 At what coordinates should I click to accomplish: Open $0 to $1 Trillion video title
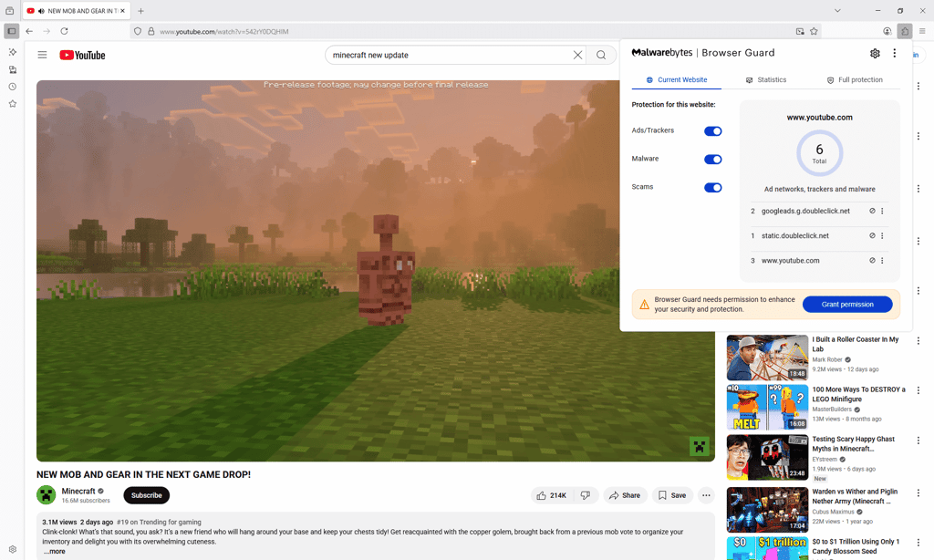tap(856, 546)
